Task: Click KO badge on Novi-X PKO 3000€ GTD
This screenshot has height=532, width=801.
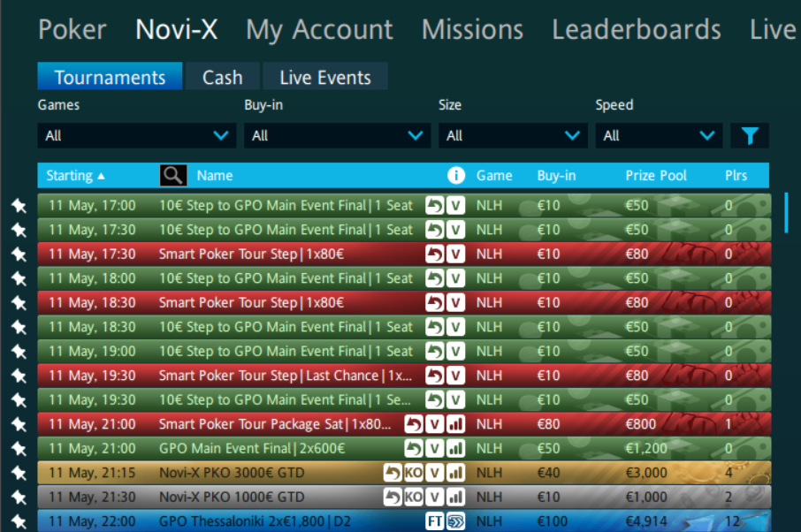Action: (413, 473)
